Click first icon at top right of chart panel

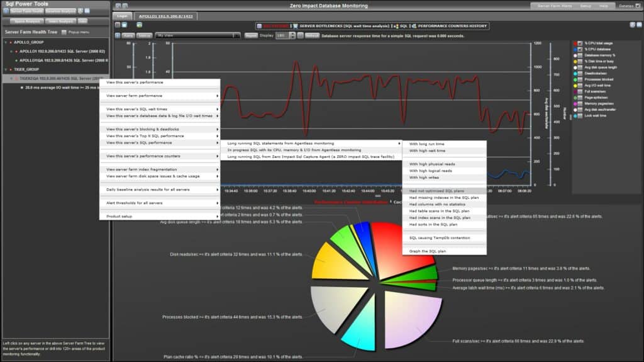coord(633,25)
